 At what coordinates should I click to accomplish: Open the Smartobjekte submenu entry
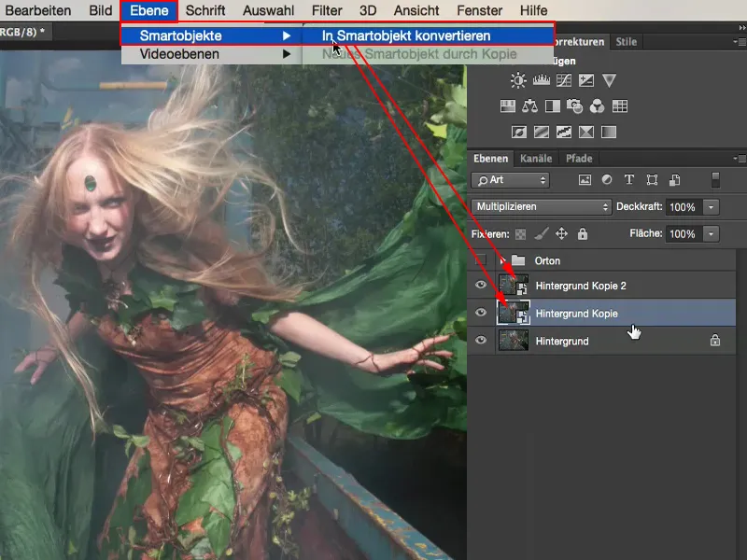point(212,35)
